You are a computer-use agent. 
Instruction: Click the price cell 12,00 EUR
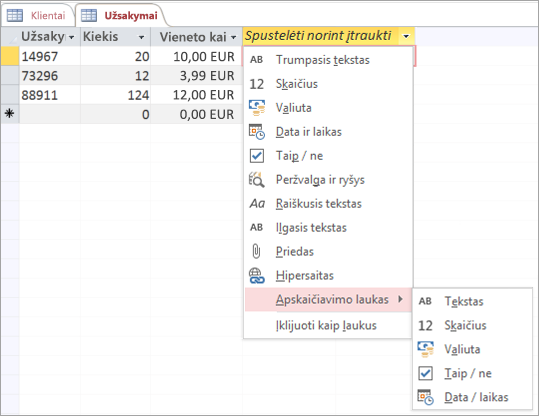[x=197, y=95]
